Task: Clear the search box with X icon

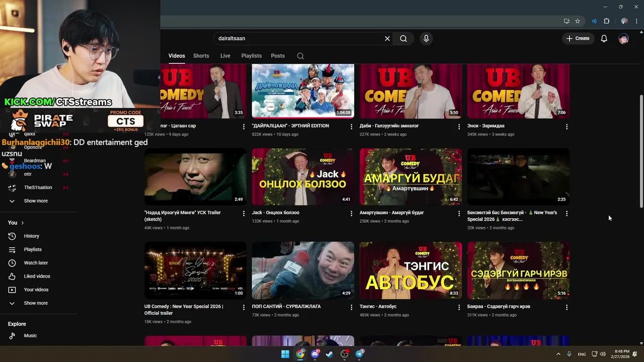Action: [387, 39]
